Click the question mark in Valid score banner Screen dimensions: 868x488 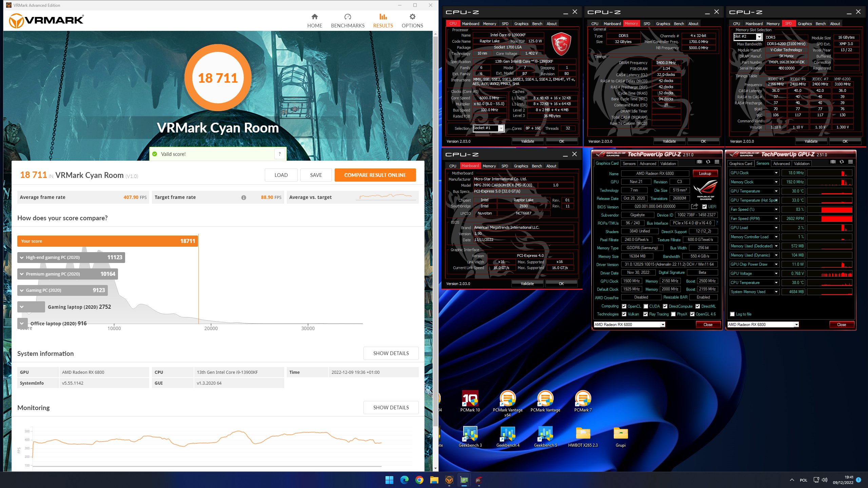click(280, 154)
